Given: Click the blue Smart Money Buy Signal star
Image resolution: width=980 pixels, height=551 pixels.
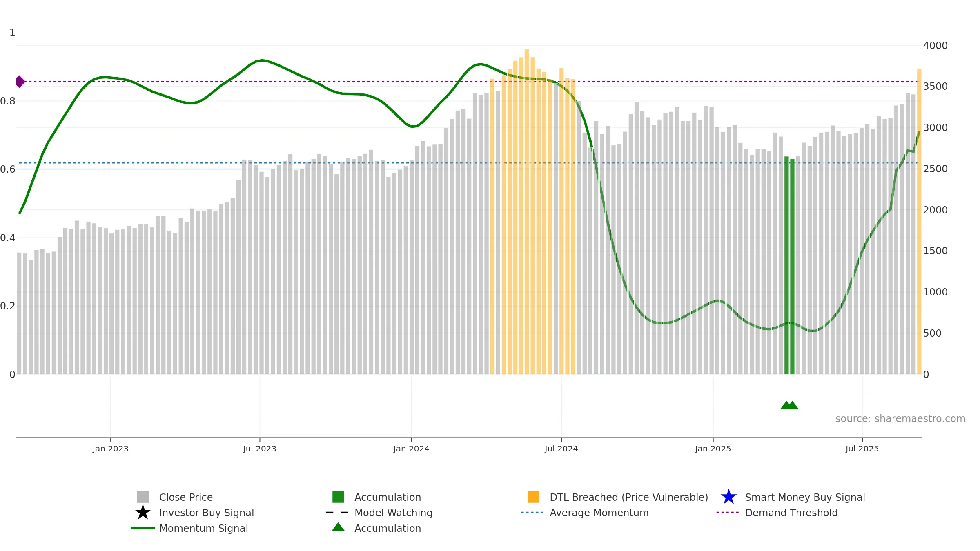Looking at the screenshot, I should (728, 497).
